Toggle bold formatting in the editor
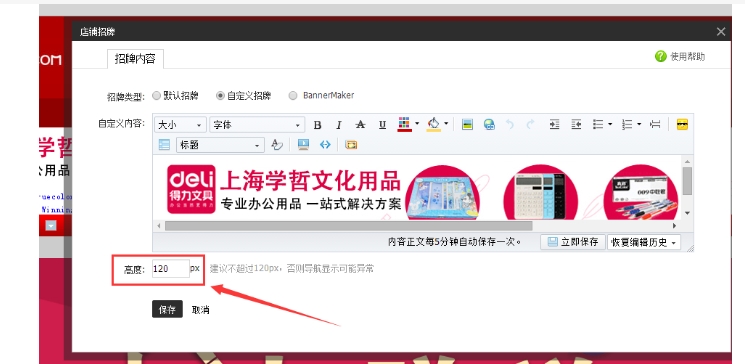The height and width of the screenshot is (364, 745). point(317,125)
